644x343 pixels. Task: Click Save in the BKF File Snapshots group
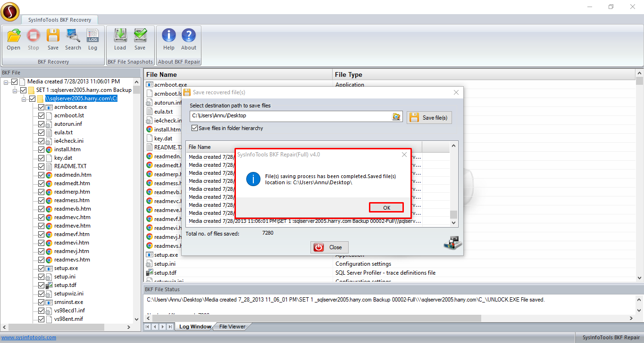140,36
